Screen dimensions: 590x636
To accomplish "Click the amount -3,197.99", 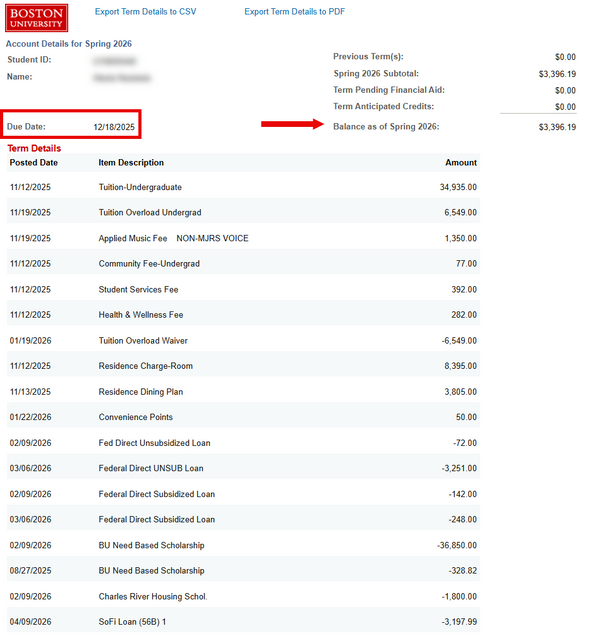I will coord(459,621).
